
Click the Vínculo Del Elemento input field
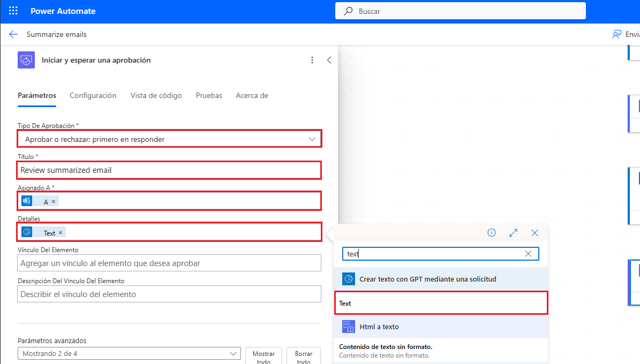pyautogui.click(x=169, y=263)
